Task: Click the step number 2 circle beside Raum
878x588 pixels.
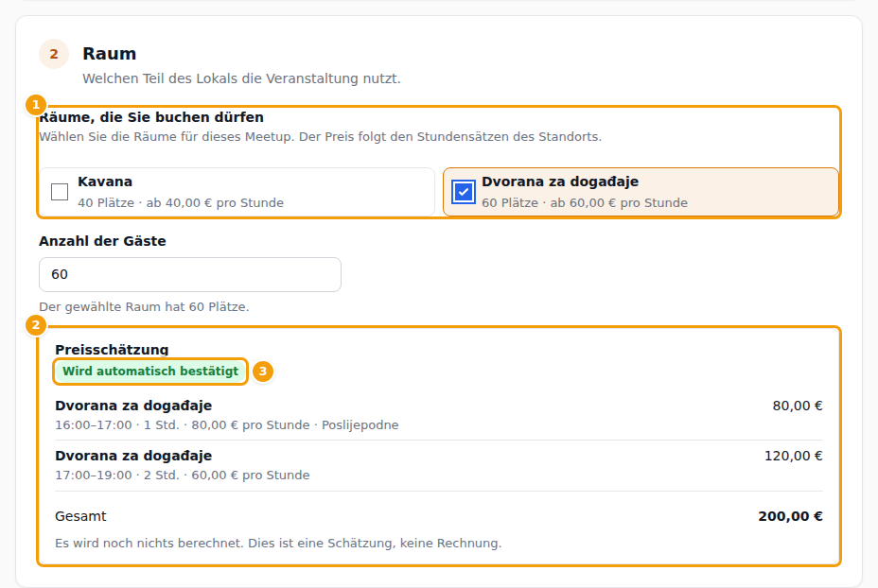Action: [54, 54]
